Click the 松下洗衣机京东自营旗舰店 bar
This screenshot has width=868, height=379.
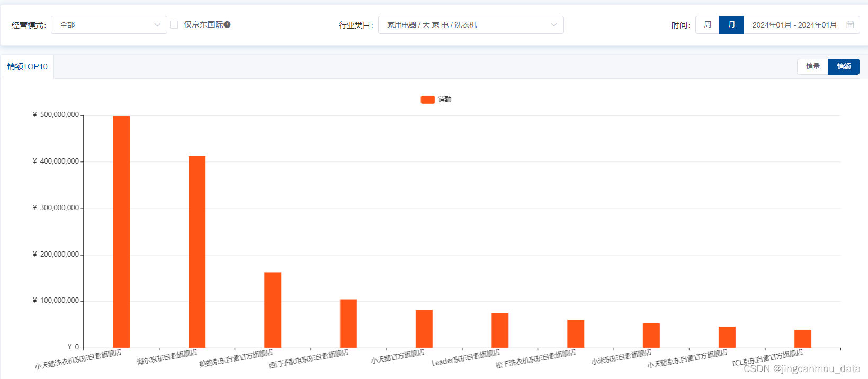[576, 333]
